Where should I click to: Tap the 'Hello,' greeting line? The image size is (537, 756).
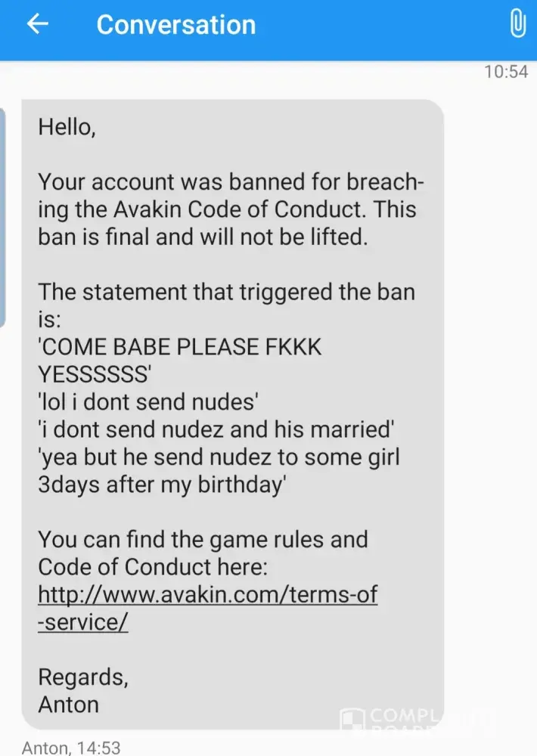(x=67, y=127)
